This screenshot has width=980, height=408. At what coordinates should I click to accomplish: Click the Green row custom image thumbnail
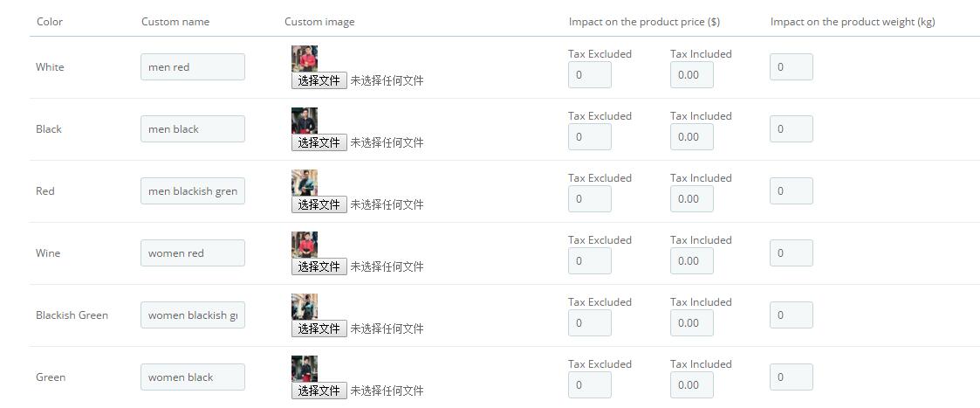point(305,369)
